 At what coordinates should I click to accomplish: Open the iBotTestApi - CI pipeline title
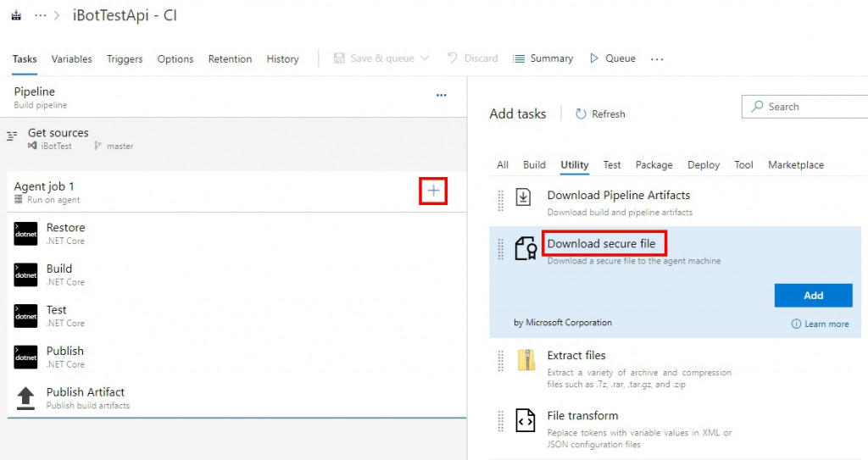(x=125, y=15)
